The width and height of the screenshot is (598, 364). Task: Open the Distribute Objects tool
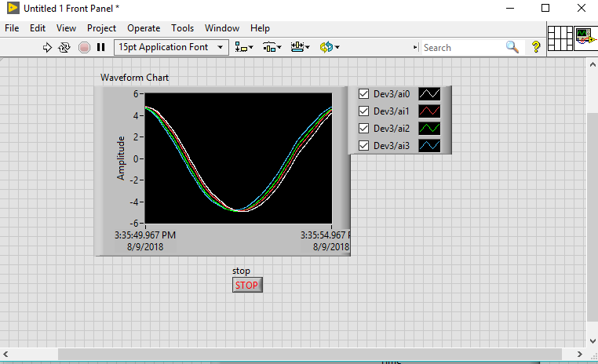pyautogui.click(x=272, y=47)
